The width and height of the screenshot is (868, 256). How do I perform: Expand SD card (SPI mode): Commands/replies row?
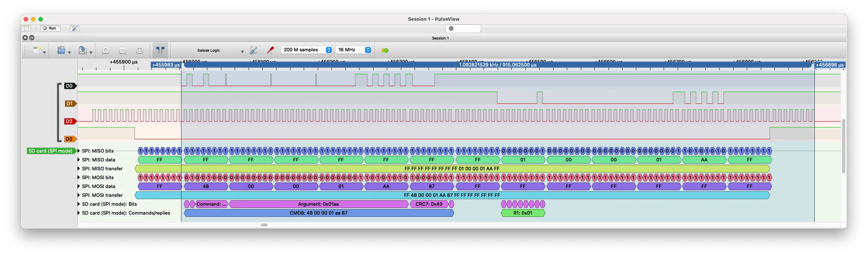[x=79, y=213]
